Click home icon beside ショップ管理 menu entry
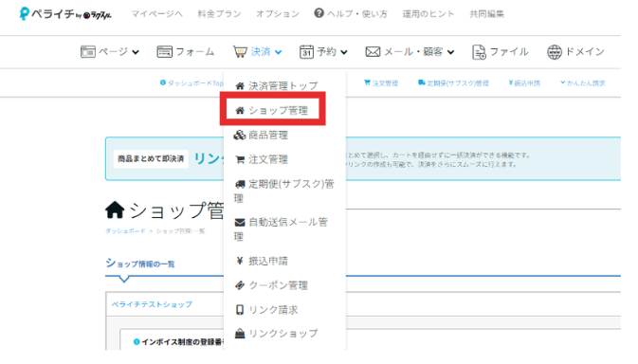638x364 pixels. pos(240,111)
